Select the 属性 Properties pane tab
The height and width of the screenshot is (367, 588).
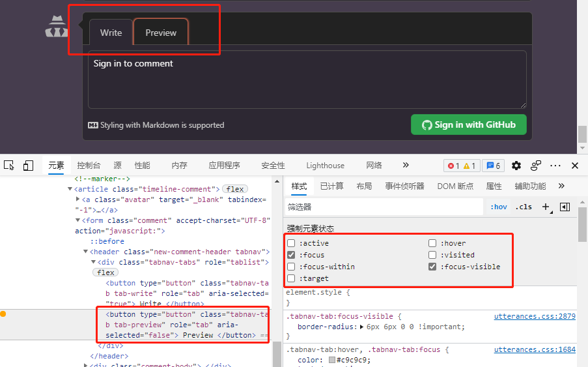click(494, 186)
